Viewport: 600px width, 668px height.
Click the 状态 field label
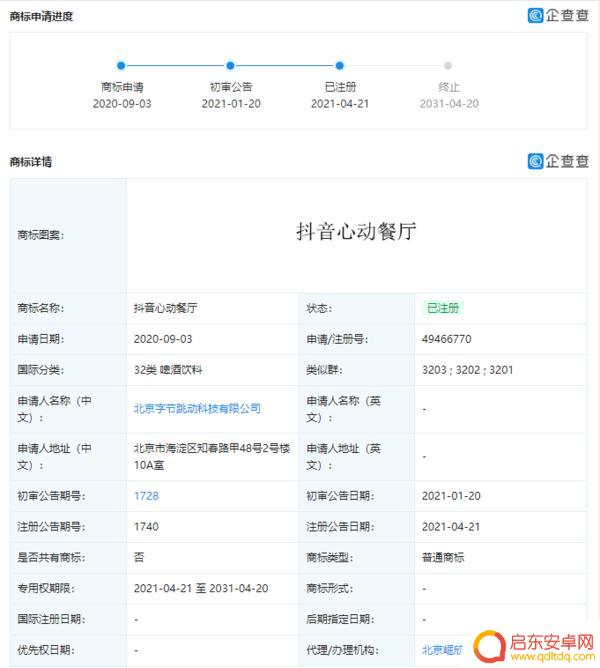(319, 308)
